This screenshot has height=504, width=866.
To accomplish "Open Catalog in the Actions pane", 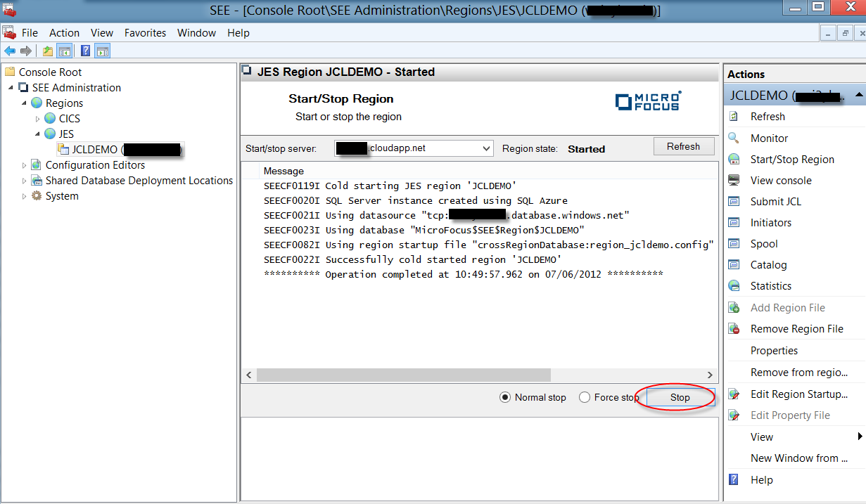I will click(x=768, y=265).
